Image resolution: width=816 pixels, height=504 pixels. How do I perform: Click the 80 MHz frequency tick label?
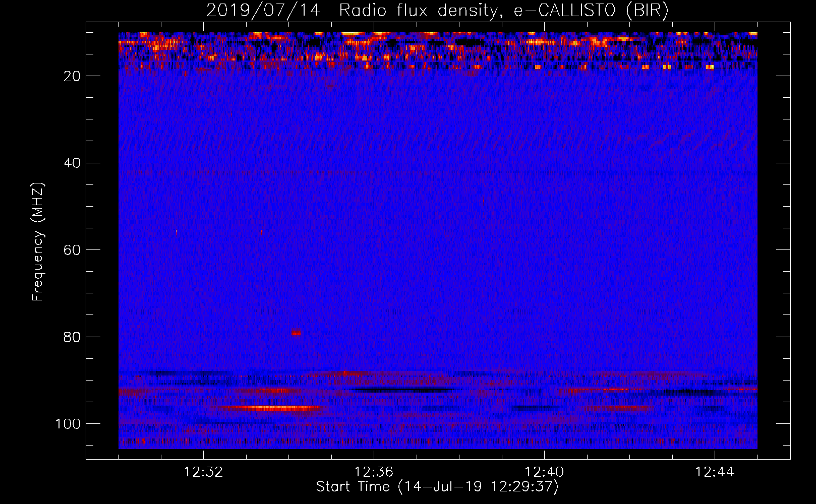click(72, 337)
